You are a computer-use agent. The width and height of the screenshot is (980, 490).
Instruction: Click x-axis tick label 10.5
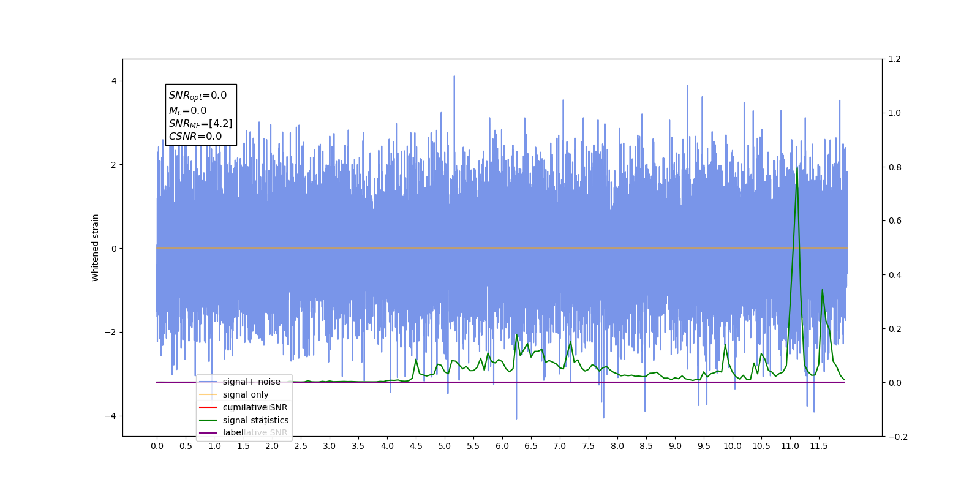click(x=761, y=446)
